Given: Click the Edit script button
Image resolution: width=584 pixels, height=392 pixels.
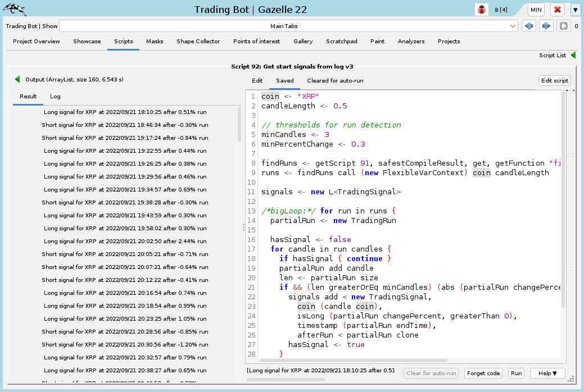Looking at the screenshot, I should (x=554, y=81).
